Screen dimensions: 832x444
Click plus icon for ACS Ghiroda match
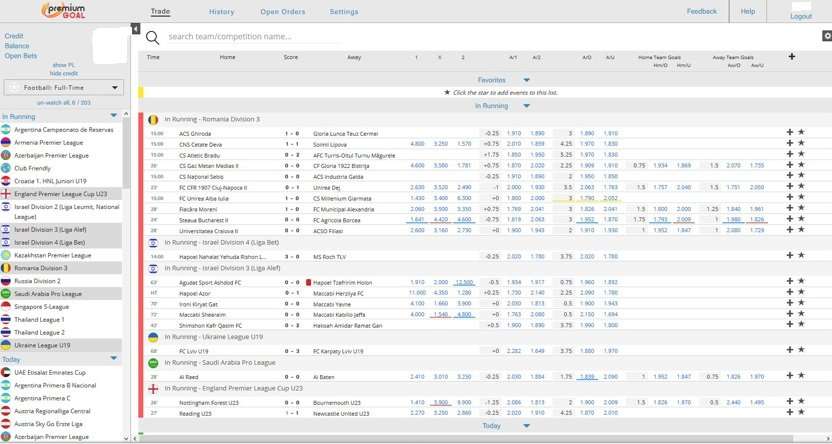(x=789, y=132)
